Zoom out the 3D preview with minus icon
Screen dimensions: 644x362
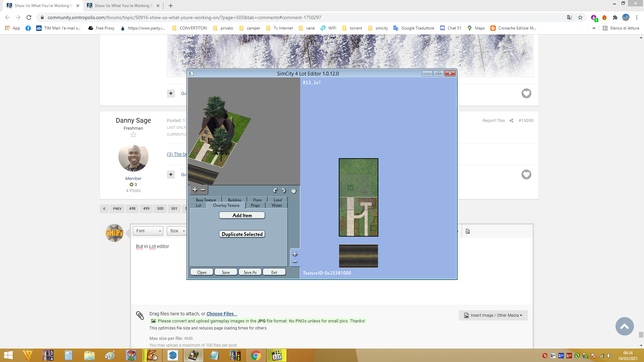(x=203, y=190)
